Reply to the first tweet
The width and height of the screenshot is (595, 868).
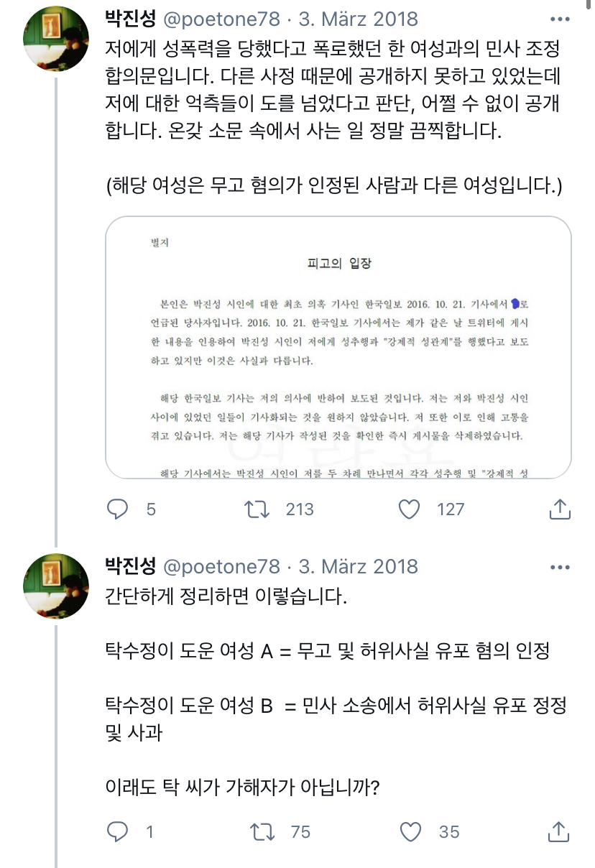(x=118, y=509)
